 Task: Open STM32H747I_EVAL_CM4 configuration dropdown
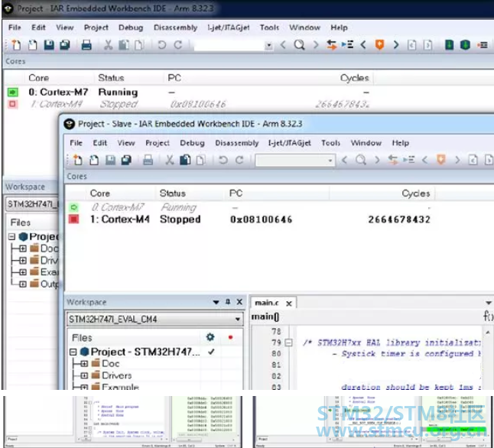[238, 319]
